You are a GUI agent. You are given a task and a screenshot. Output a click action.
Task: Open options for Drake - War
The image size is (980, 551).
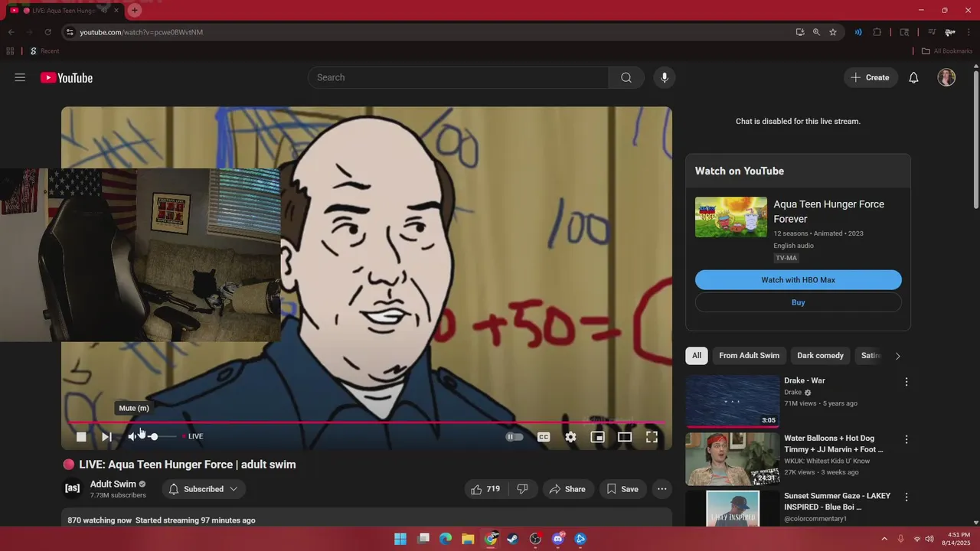906,382
